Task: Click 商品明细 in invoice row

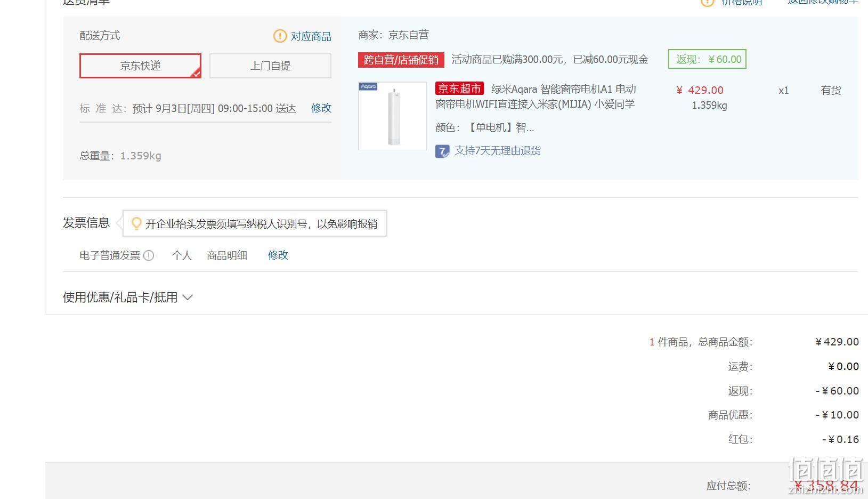Action: tap(227, 255)
